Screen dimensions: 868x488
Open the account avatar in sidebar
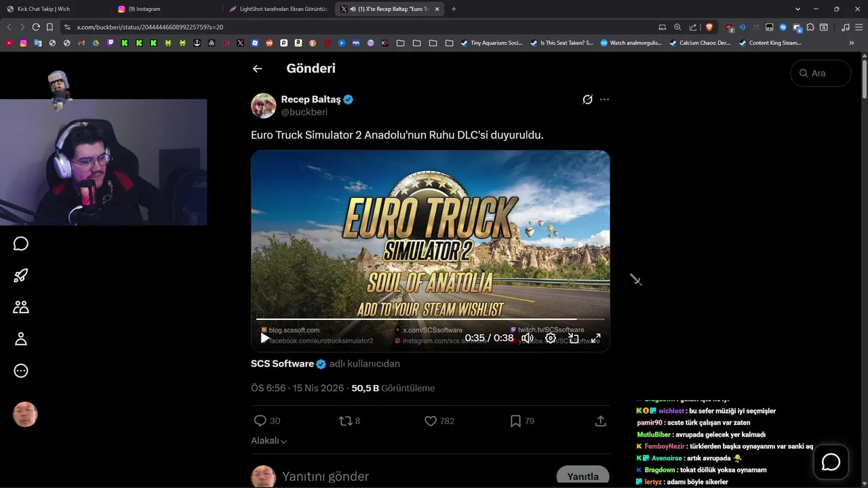click(x=25, y=414)
